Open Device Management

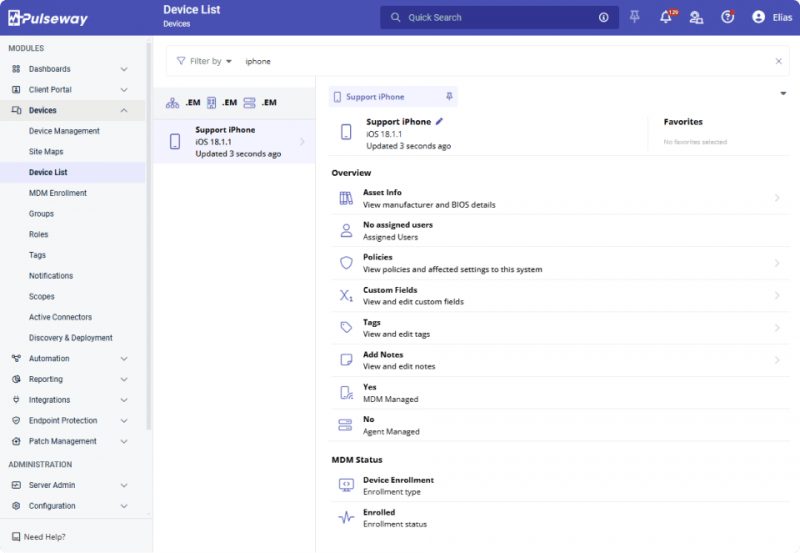pyautogui.click(x=64, y=131)
